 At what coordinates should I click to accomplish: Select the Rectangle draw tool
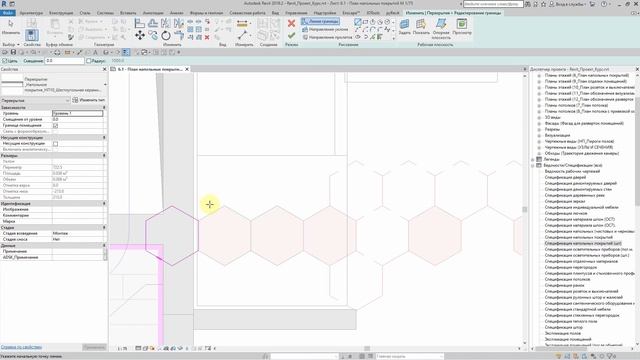click(365, 22)
